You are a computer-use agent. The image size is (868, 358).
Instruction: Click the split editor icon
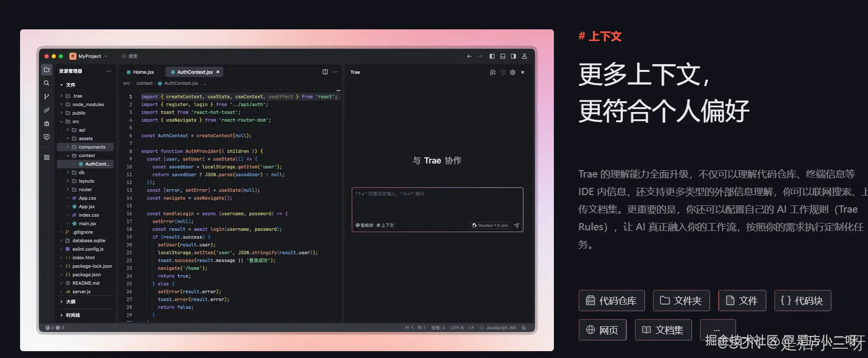click(325, 72)
